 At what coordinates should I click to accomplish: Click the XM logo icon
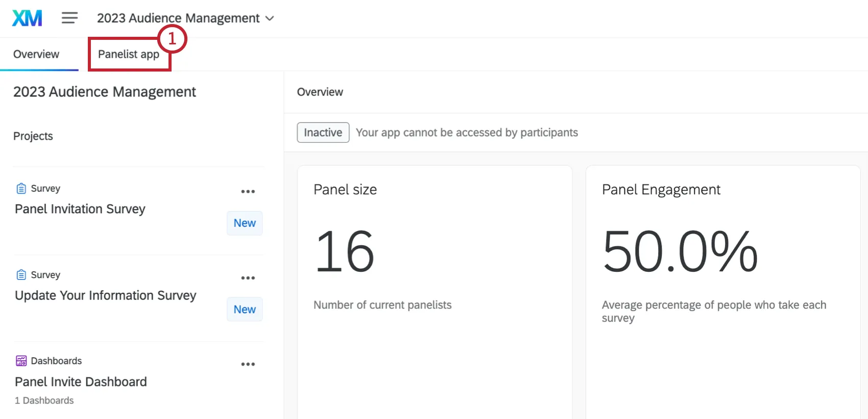point(27,18)
